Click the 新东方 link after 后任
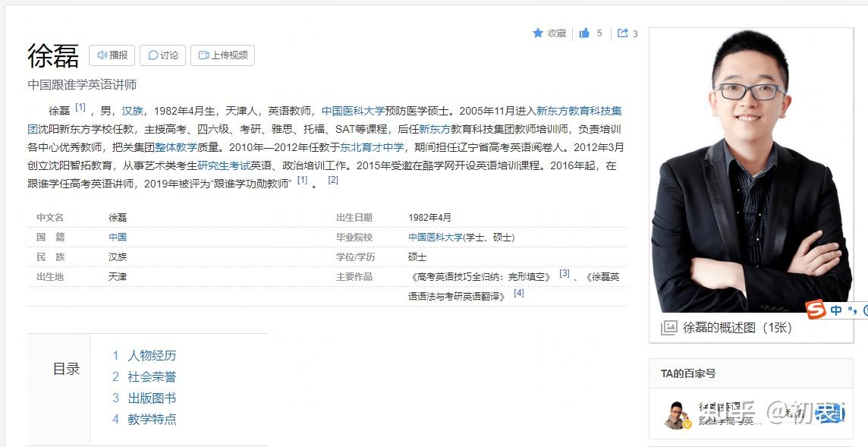The image size is (868, 447). (x=435, y=129)
